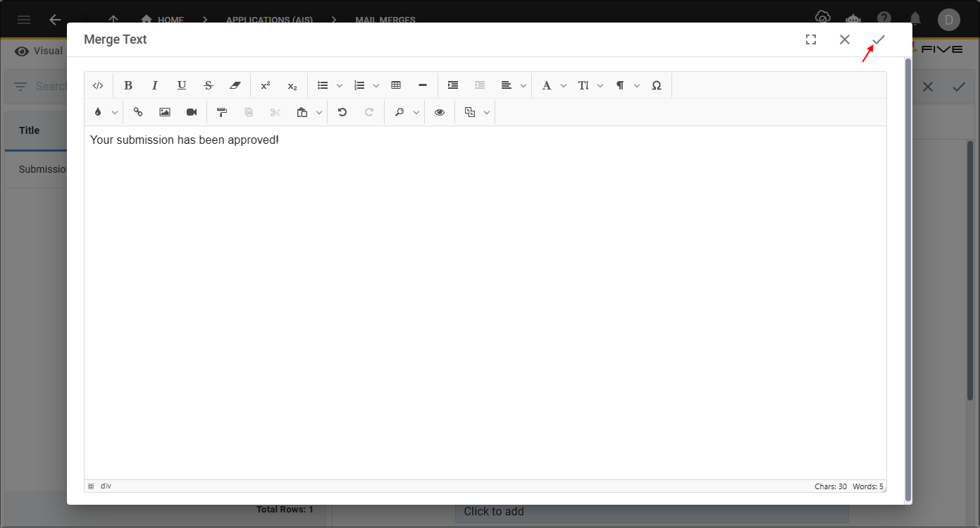Image resolution: width=980 pixels, height=528 pixels.
Task: Open the hamburger main menu
Action: pyautogui.click(x=24, y=20)
